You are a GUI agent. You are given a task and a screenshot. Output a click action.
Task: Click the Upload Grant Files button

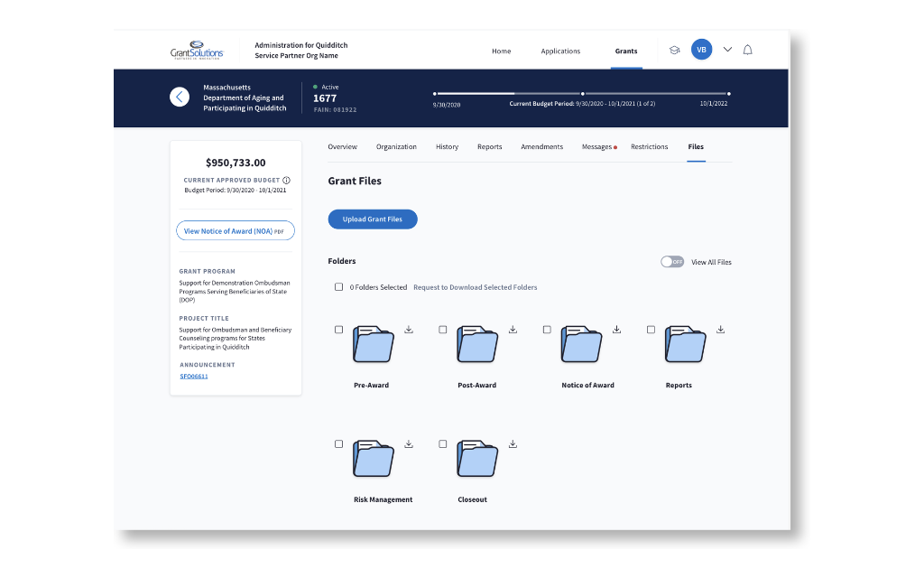pos(373,219)
